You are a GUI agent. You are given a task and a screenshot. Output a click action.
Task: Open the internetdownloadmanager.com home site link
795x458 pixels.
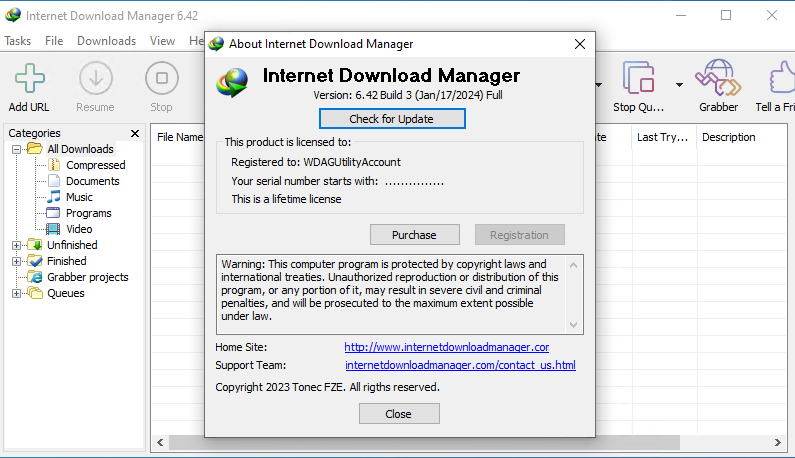click(446, 347)
